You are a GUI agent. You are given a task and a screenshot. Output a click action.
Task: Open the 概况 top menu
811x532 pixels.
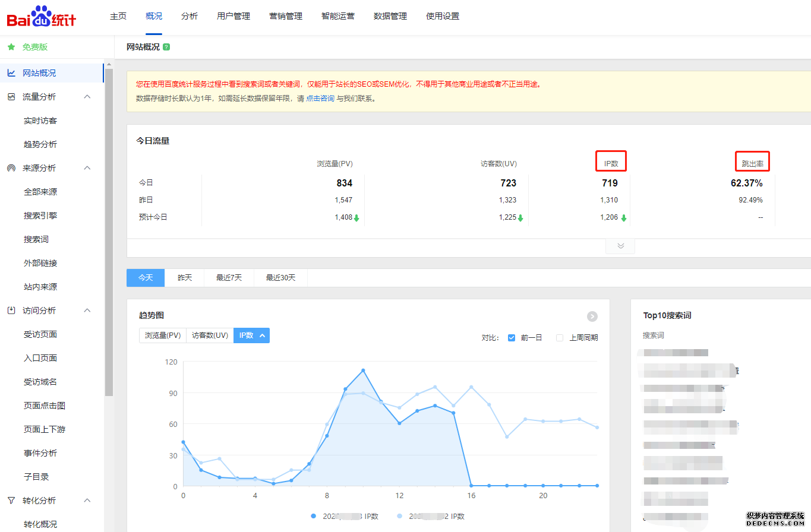pos(154,16)
